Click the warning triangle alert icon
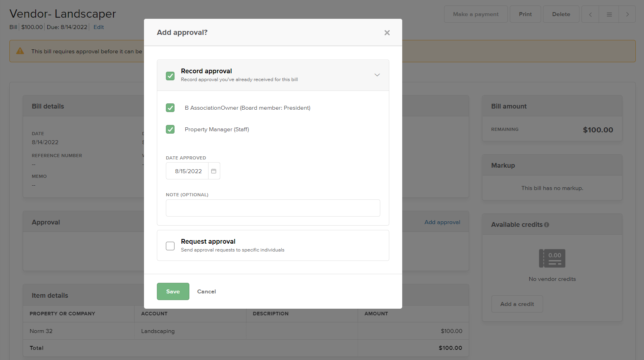Screen dimensions: 644x360 pyautogui.click(x=20, y=51)
